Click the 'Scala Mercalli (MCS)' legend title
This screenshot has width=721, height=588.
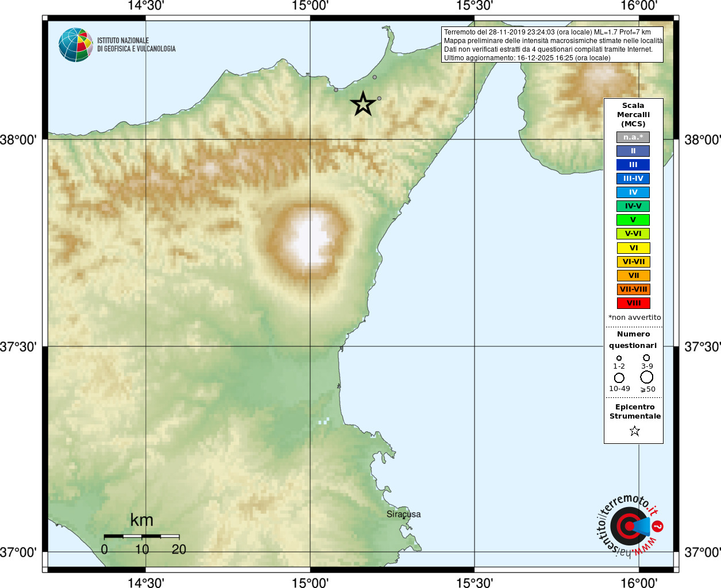(x=633, y=115)
